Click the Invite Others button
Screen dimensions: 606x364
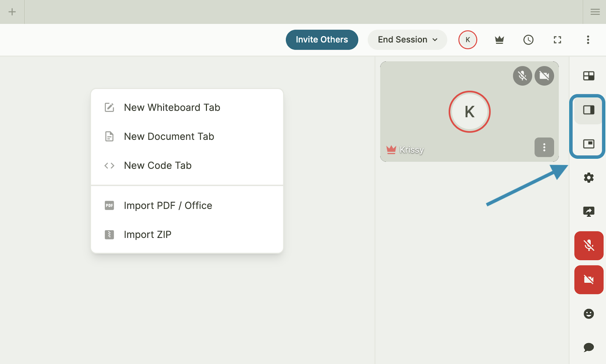point(322,40)
